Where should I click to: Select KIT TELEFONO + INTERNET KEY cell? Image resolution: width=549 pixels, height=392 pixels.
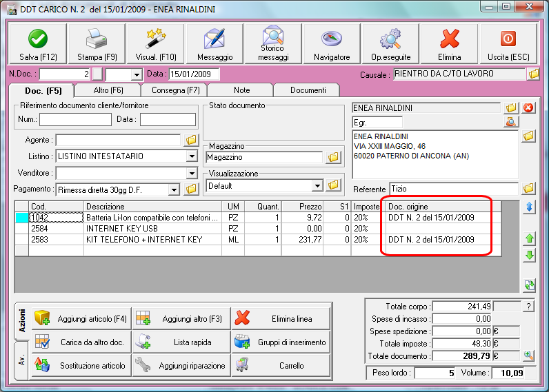coord(152,240)
